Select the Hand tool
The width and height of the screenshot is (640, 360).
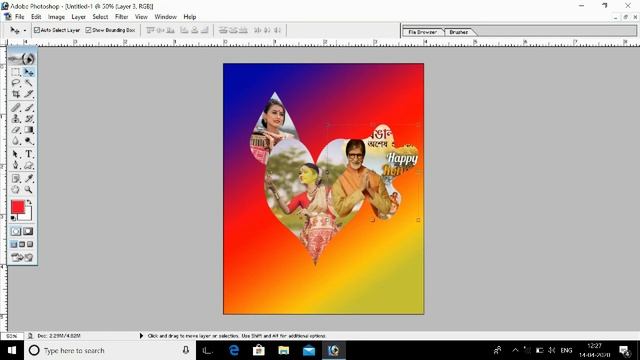pos(16,190)
